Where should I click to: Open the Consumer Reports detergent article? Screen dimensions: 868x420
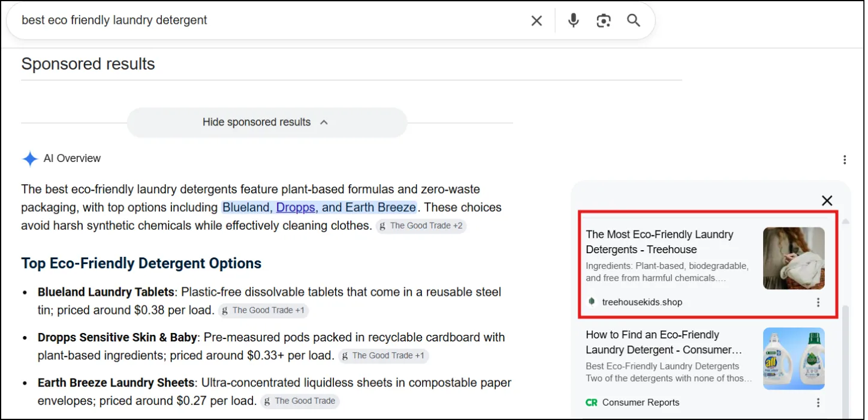point(664,342)
